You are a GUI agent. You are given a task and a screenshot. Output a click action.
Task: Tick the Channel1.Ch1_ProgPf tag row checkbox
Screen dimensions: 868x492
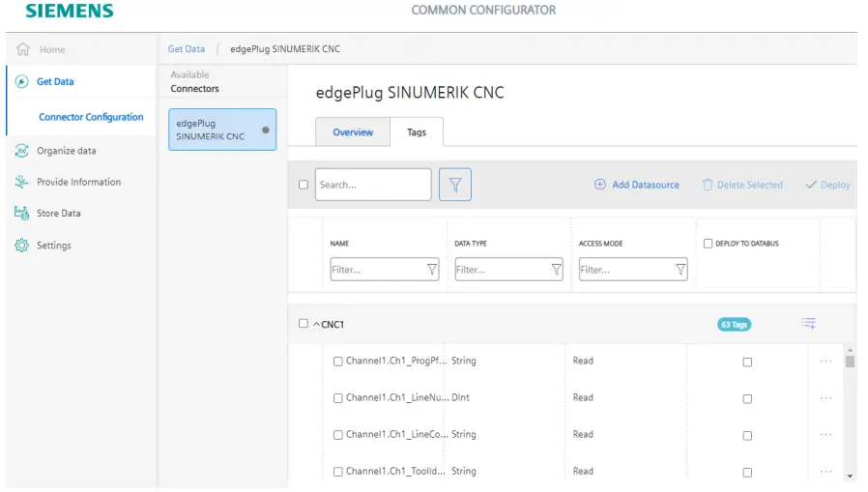point(338,362)
